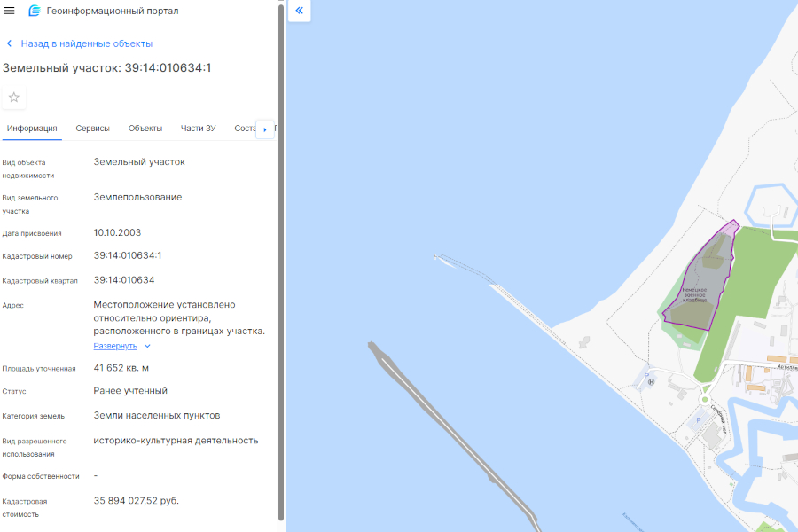Collapse the side panel with the double-chevron
Screen dimensions: 798x532
pos(300,11)
